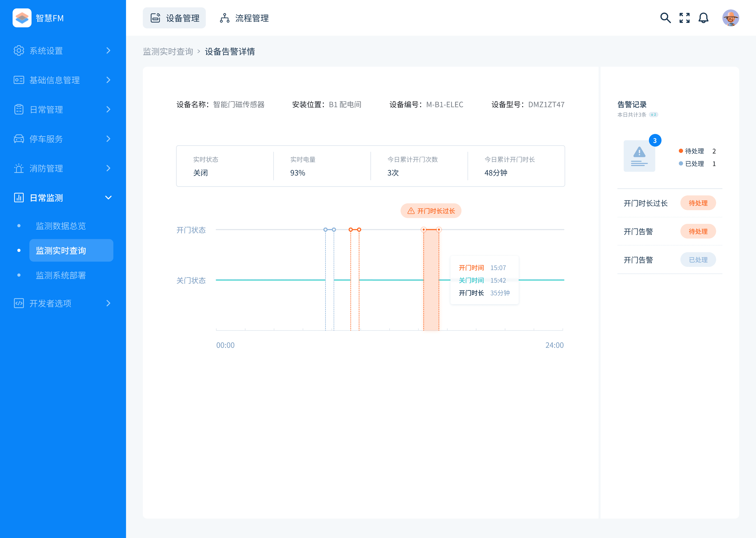
Task: Click the 消防管理 alarm light icon
Action: [x=19, y=168]
